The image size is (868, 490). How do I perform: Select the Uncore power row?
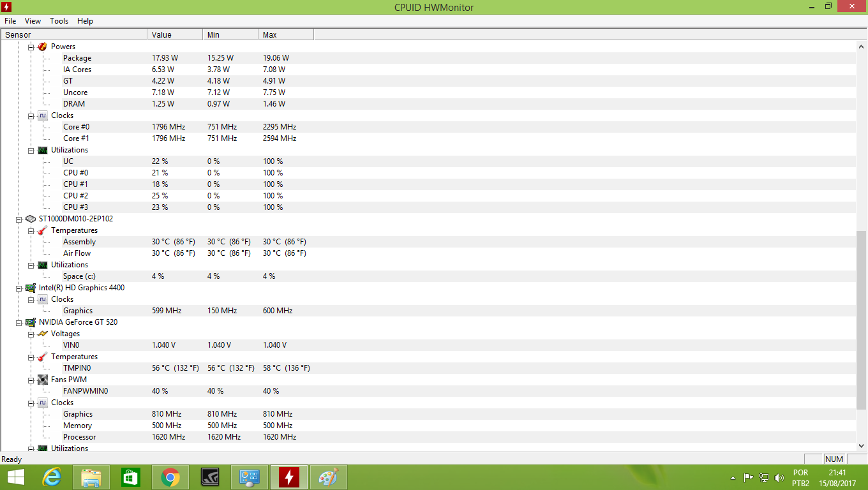point(428,93)
